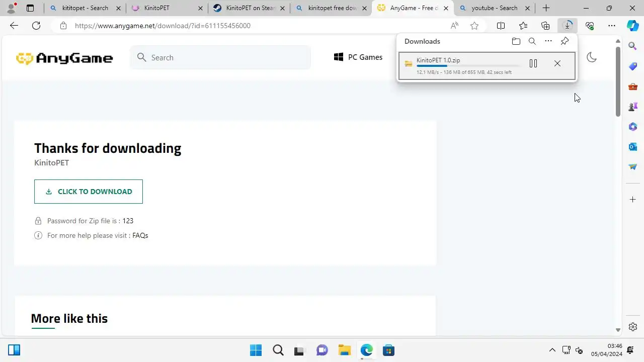Click the AnyGame logo

(x=64, y=58)
